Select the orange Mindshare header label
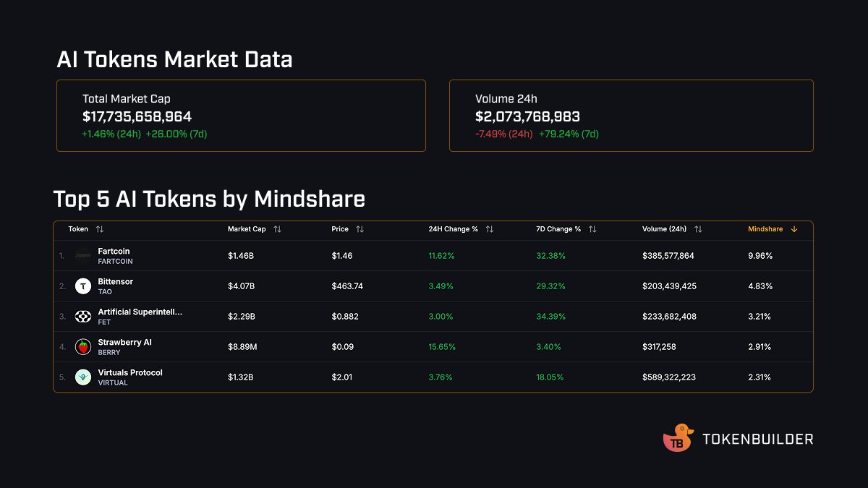Screen dimensions: 868x488 coord(765,229)
